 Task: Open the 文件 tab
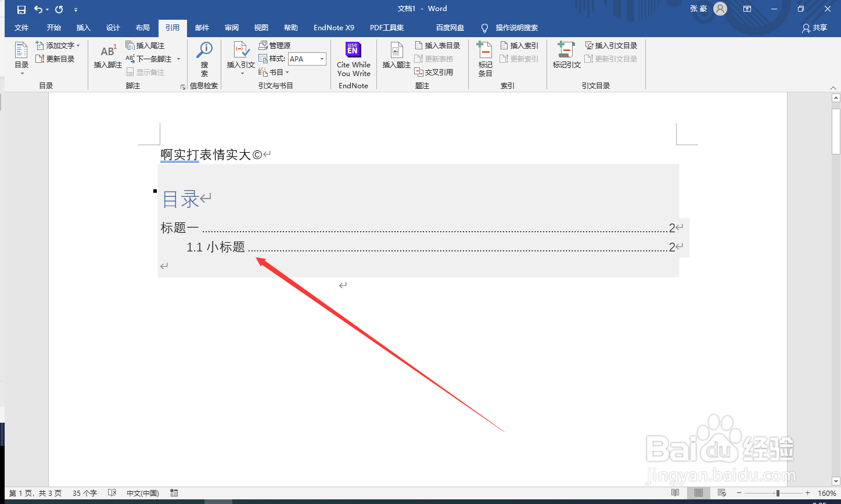click(21, 28)
